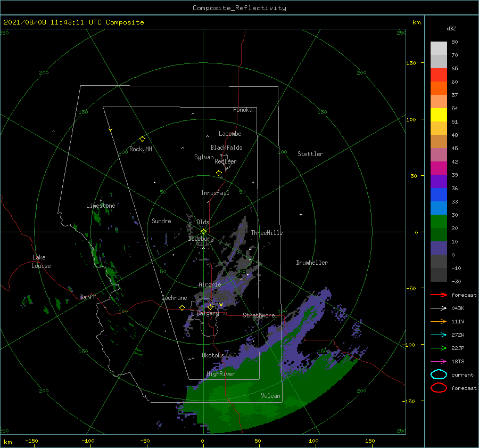Click the cyan current oval icon
This screenshot has width=479, height=448.
point(439,374)
